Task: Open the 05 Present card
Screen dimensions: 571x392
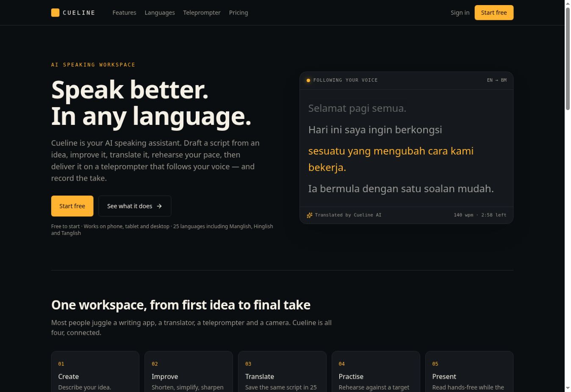Action: point(469,372)
